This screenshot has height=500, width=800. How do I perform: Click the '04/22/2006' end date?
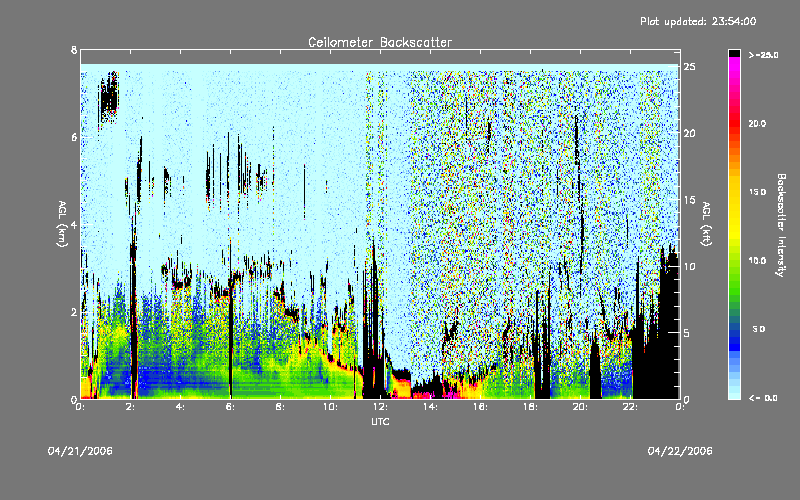point(680,451)
